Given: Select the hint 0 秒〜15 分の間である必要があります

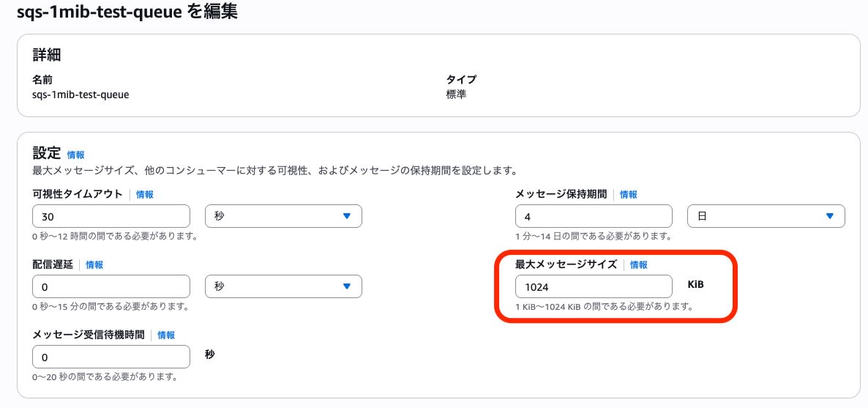Looking at the screenshot, I should pos(111,307).
